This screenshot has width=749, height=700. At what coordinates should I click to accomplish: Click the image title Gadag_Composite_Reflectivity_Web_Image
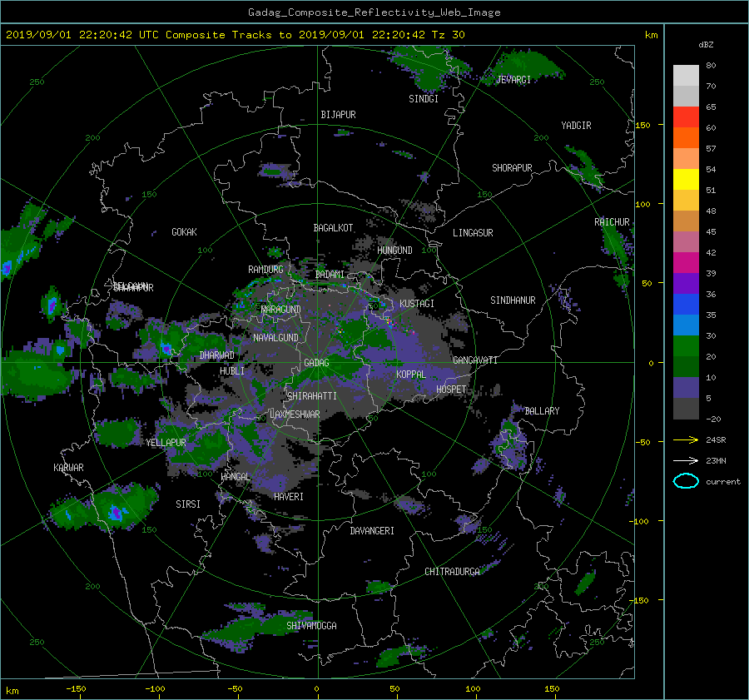click(x=374, y=12)
